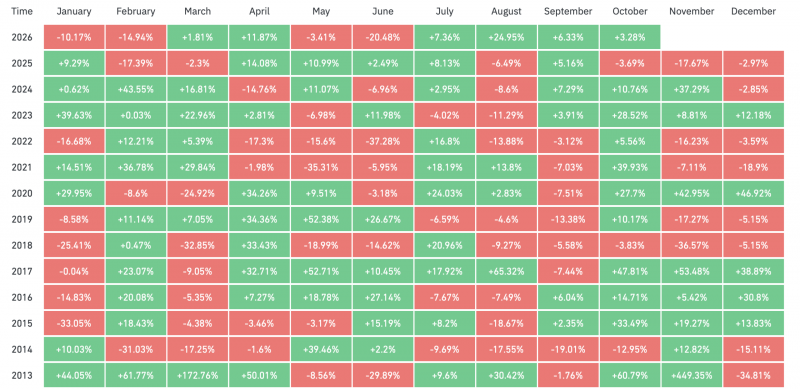Click the -37.28% June 2022 cell

click(x=383, y=141)
